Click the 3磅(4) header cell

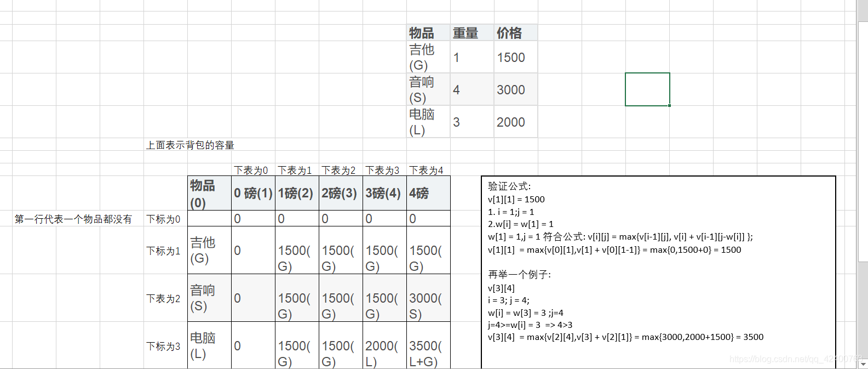(x=384, y=194)
